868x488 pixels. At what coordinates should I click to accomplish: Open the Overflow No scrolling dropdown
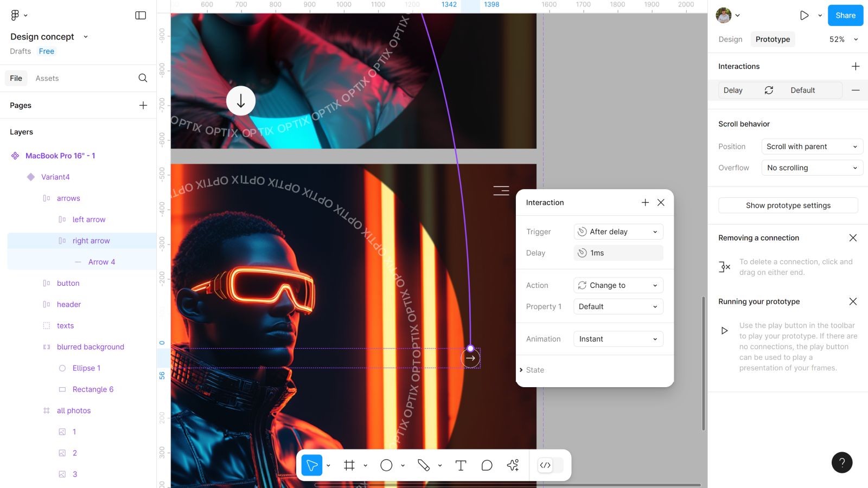(x=812, y=168)
